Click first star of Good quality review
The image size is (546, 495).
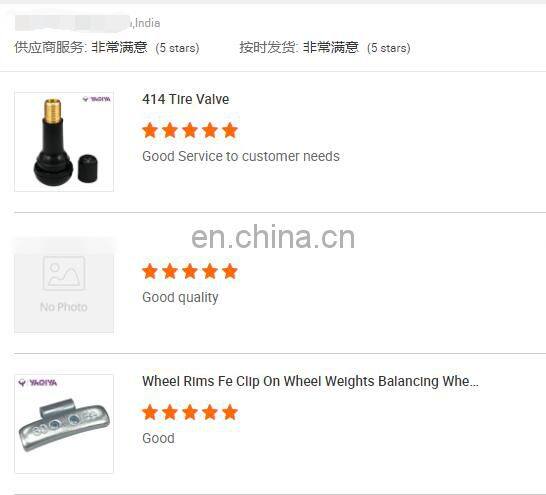point(150,271)
